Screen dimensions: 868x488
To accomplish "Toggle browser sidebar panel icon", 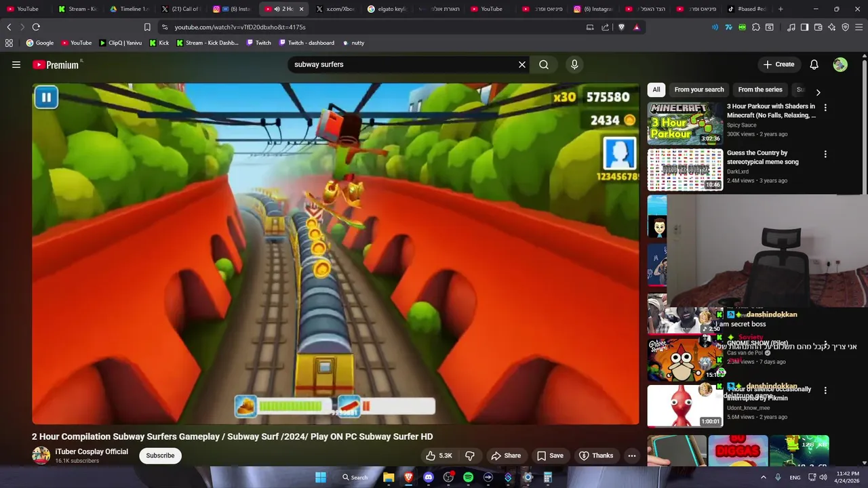I will 804,27.
